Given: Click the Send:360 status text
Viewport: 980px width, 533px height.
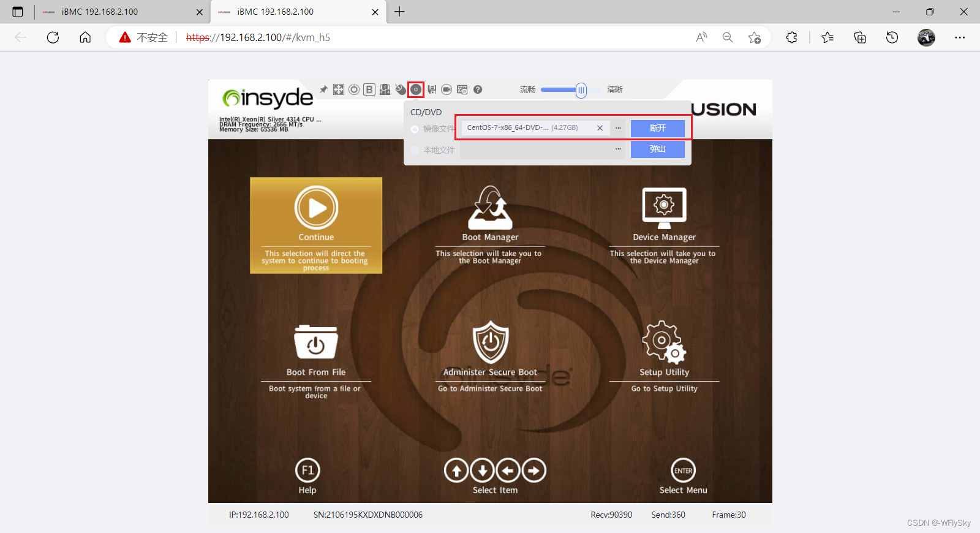Looking at the screenshot, I should [668, 515].
